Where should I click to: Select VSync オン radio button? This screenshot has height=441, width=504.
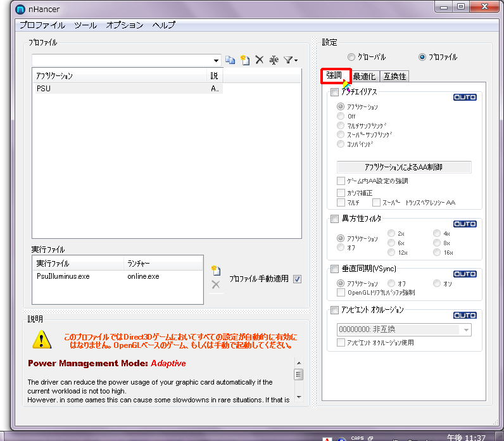point(436,283)
